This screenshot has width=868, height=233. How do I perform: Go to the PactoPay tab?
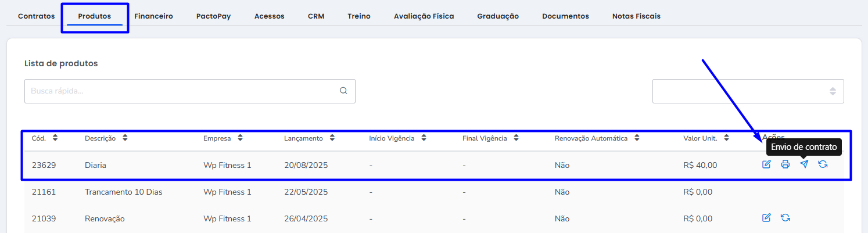click(214, 16)
